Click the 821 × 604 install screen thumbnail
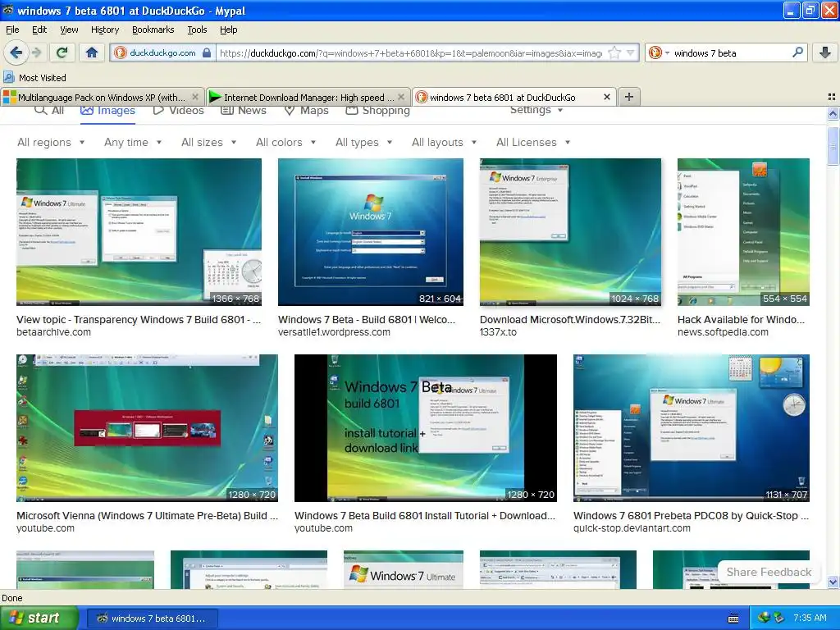This screenshot has height=630, width=840. click(371, 231)
